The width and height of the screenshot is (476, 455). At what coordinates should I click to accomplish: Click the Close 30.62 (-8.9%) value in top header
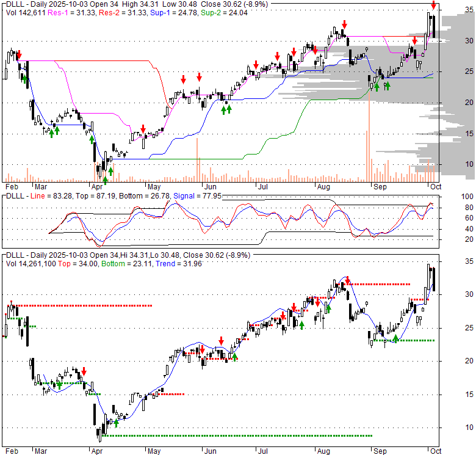pos(234,4)
